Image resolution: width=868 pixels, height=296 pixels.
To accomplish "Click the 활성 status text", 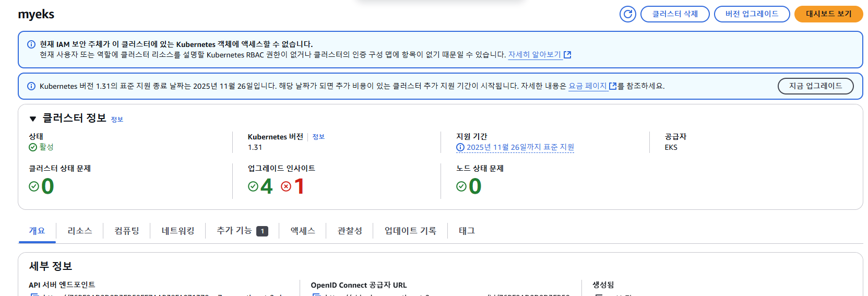I will coord(46,147).
